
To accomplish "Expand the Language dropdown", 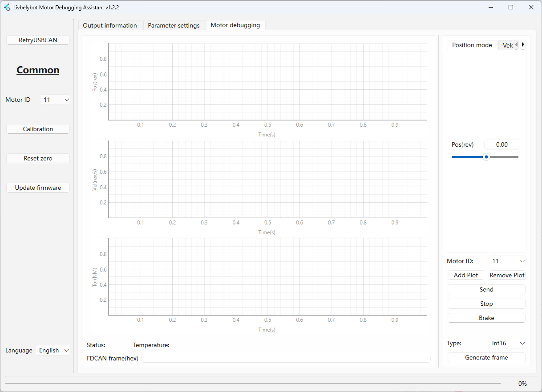I will [x=53, y=351].
